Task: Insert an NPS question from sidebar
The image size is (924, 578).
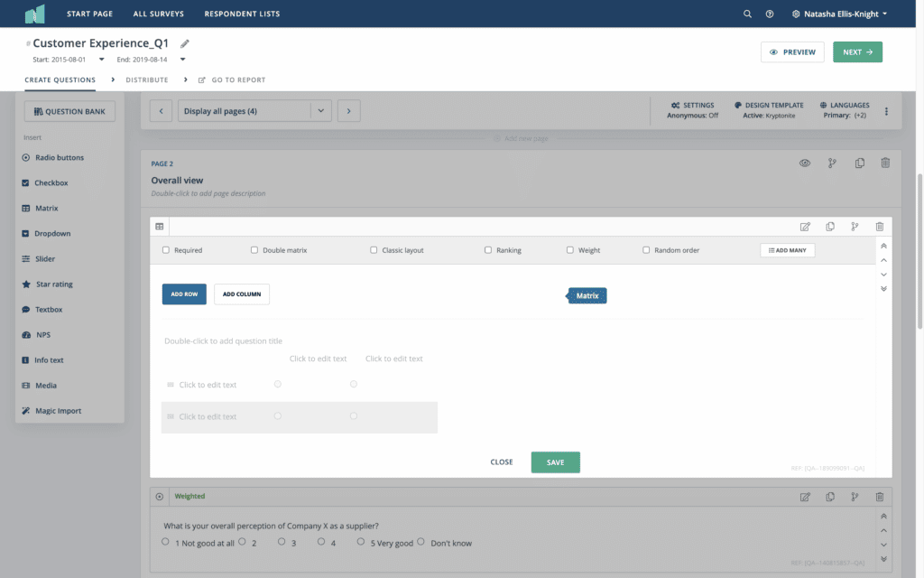Action: tap(42, 335)
